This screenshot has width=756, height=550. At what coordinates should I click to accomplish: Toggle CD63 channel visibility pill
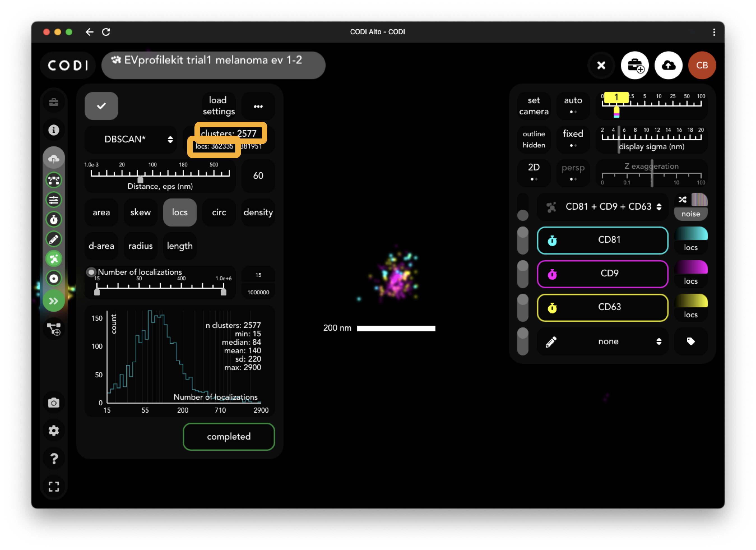pyautogui.click(x=523, y=308)
